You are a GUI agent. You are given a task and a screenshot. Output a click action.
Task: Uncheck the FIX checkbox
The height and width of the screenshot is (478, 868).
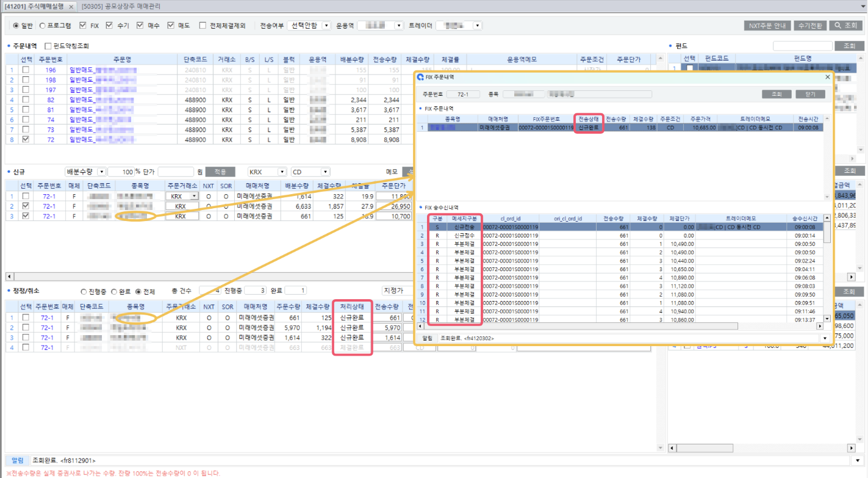(x=83, y=26)
